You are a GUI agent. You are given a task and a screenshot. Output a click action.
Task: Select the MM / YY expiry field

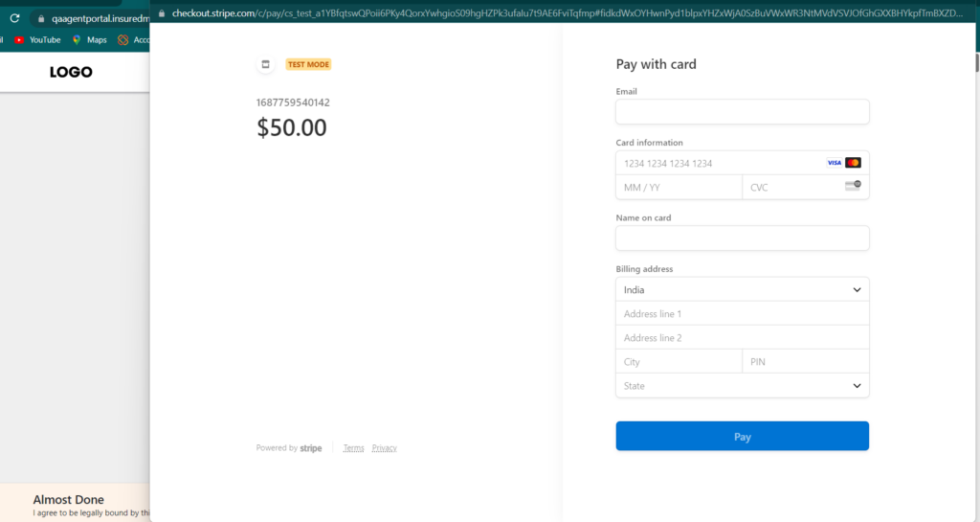pyautogui.click(x=678, y=188)
